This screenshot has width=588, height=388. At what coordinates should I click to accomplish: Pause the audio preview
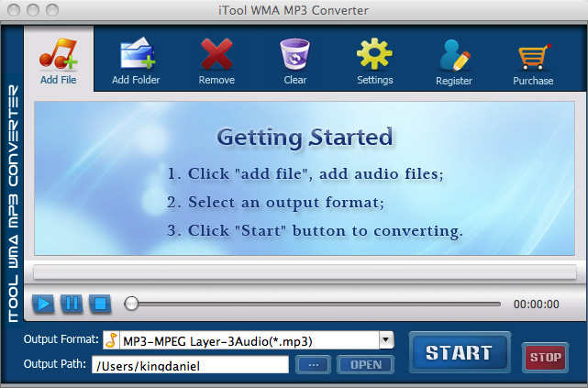tap(72, 304)
